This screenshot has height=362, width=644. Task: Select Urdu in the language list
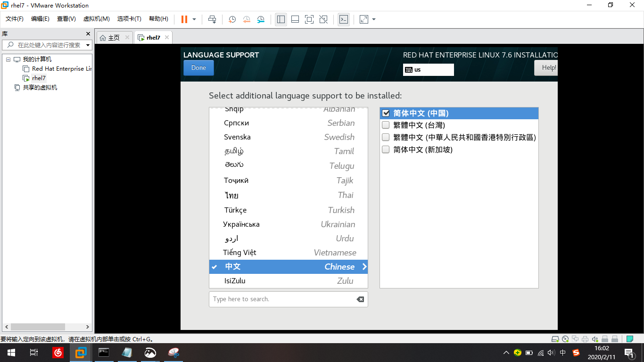(289, 239)
